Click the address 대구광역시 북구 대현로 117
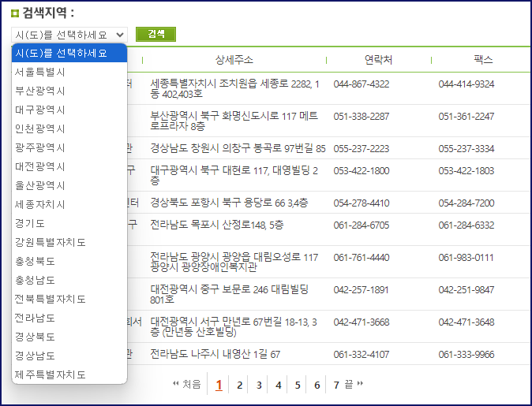The image size is (532, 406). point(234,176)
